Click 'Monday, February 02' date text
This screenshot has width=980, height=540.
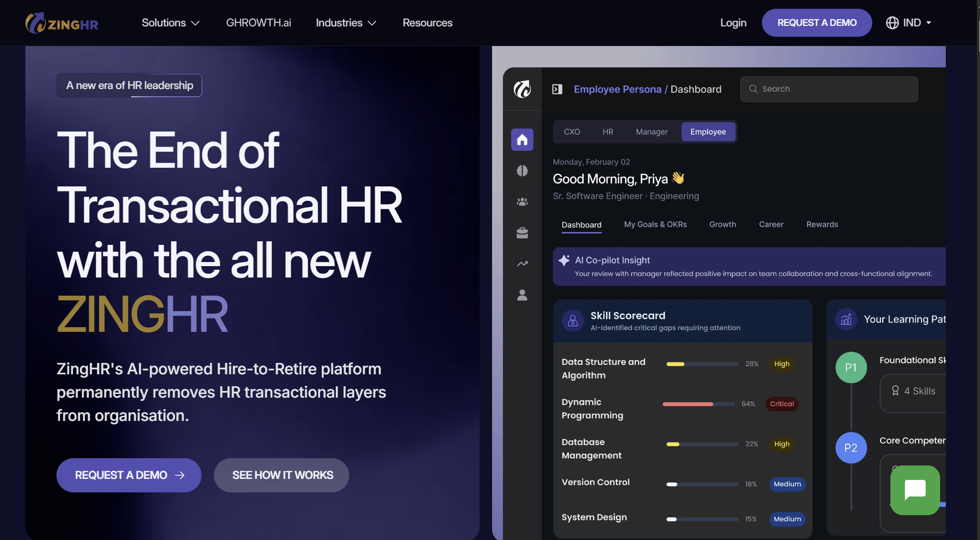pyautogui.click(x=591, y=162)
